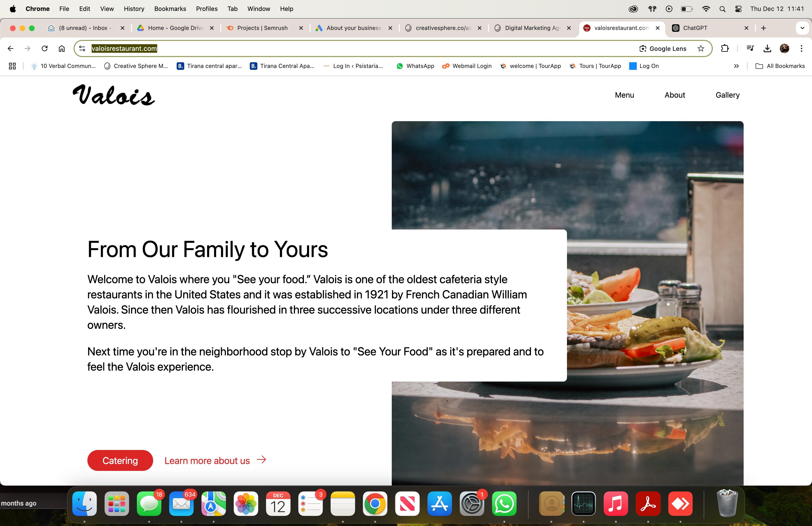The width and height of the screenshot is (812, 526).
Task: Select the About menu item in navigation
Action: 675,95
